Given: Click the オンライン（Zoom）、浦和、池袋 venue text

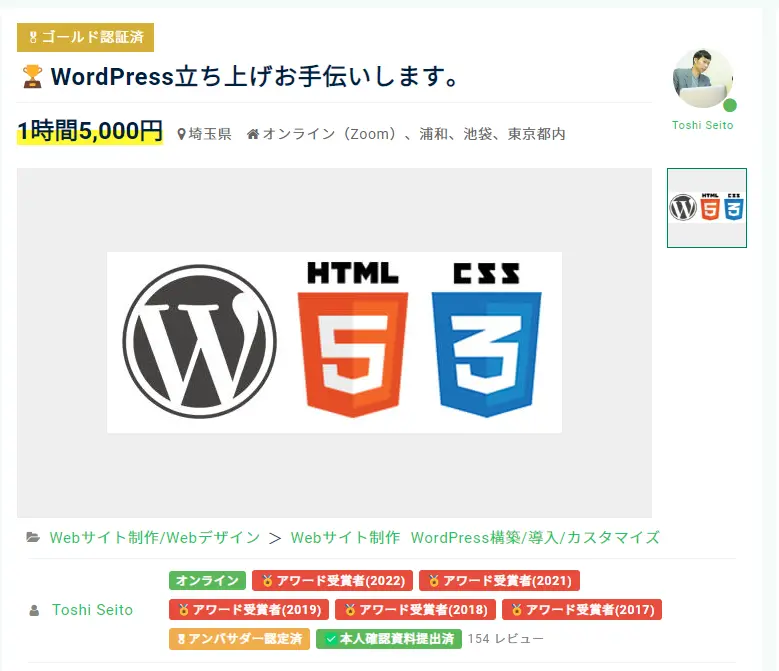Looking at the screenshot, I should click(x=414, y=134).
